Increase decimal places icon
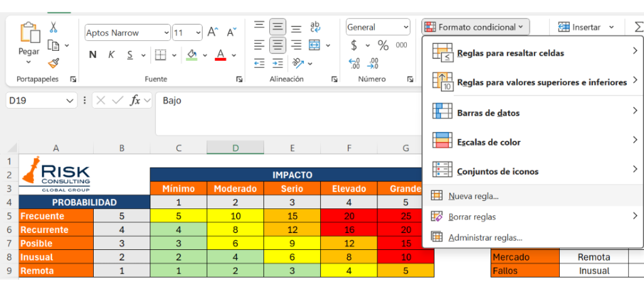 (354, 63)
